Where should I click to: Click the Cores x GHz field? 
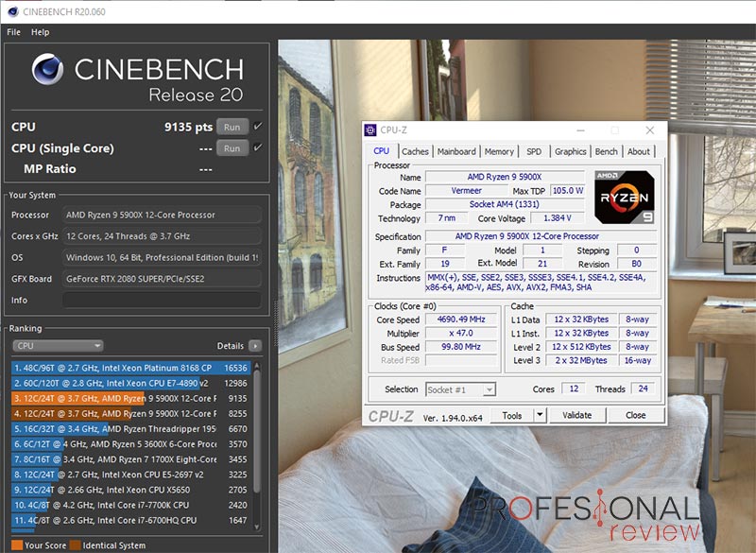click(162, 236)
